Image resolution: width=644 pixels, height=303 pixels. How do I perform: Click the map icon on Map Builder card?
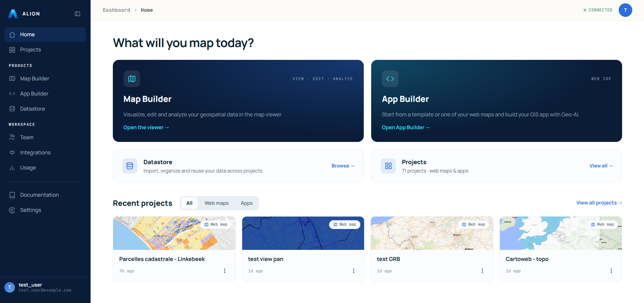pyautogui.click(x=132, y=79)
